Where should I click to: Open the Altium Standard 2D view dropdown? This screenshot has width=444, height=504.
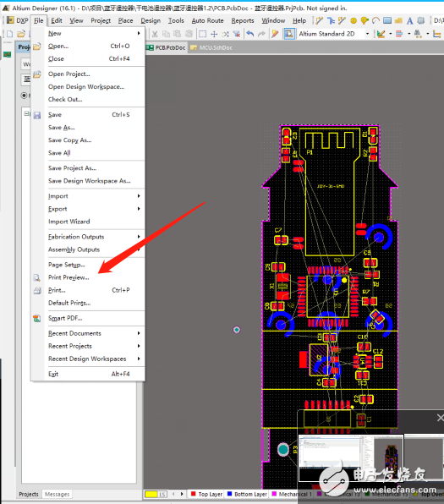coord(367,34)
